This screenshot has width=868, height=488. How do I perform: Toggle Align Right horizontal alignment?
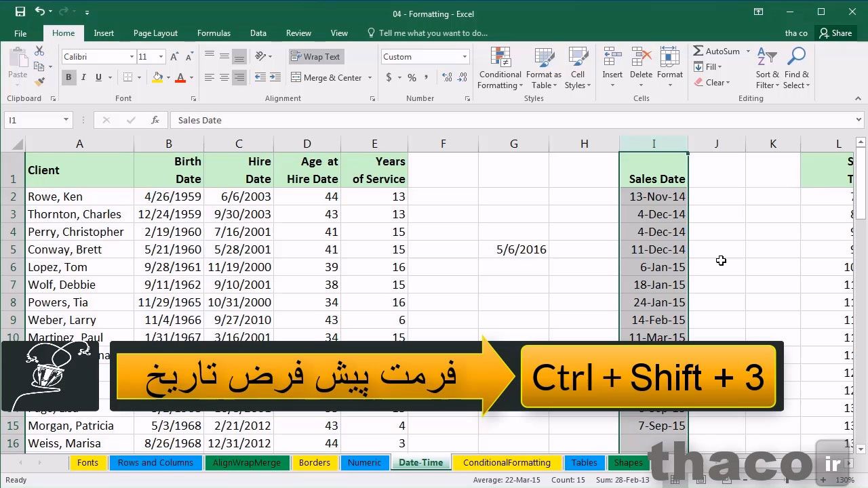click(239, 78)
